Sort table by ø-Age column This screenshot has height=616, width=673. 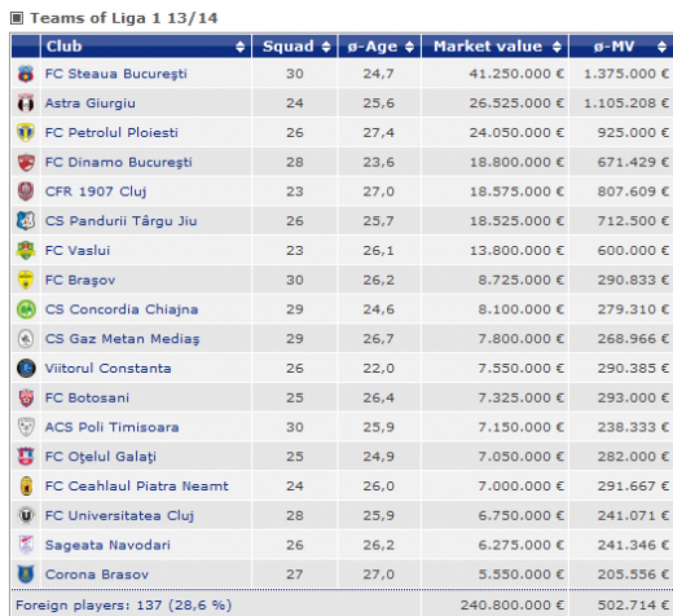pyautogui.click(x=379, y=46)
